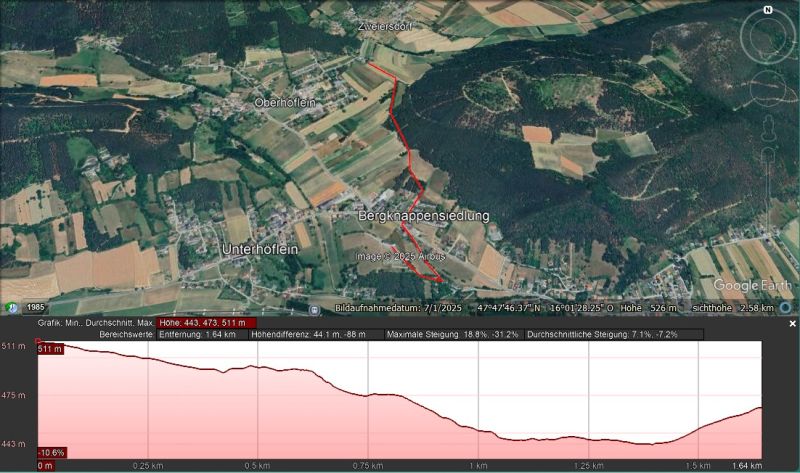Open the 1985 historical imagery button
Screen dimensions: 800x473
35,308
